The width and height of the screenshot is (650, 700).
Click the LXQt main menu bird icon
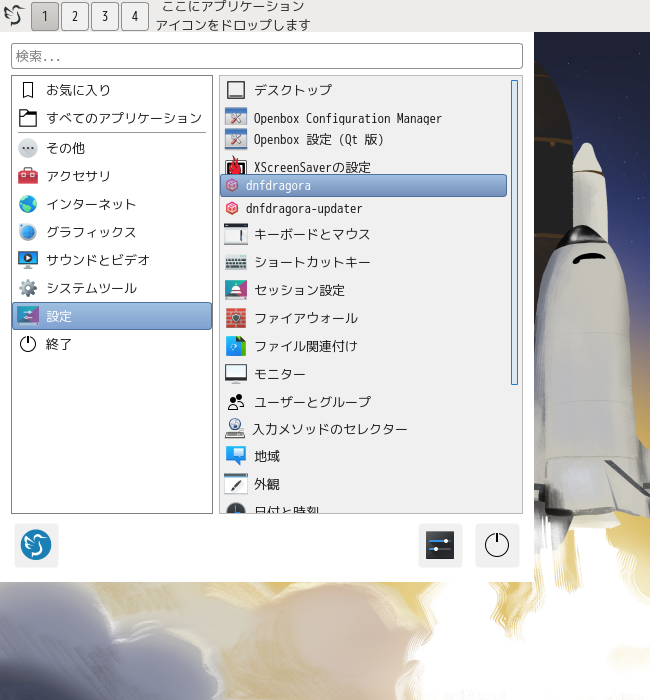tap(14, 15)
